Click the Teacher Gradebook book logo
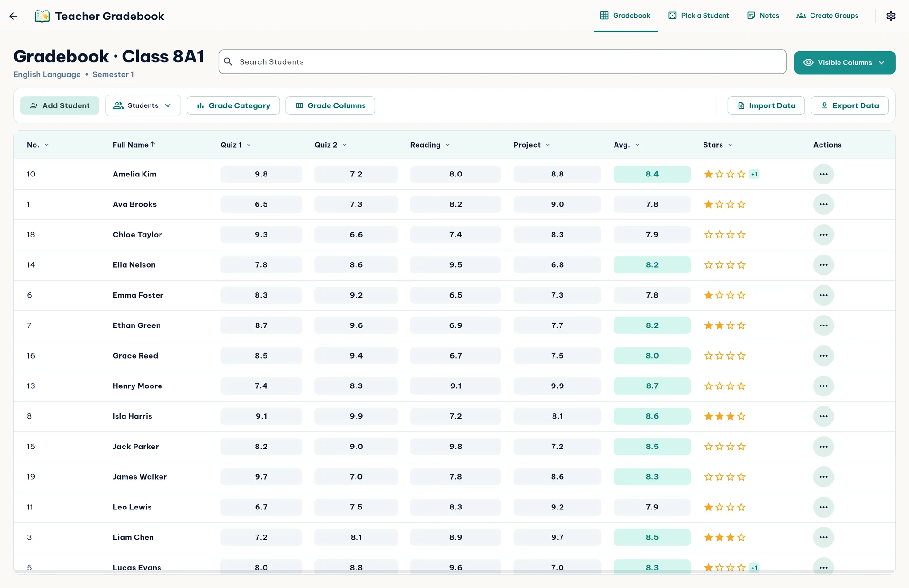This screenshot has width=909, height=588. 42,16
